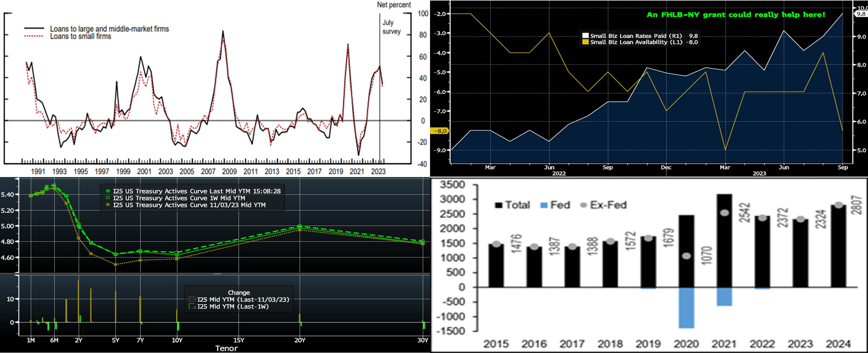The height and width of the screenshot is (353, 868).
Task: Click the Tenor axis title
Action: click(227, 348)
